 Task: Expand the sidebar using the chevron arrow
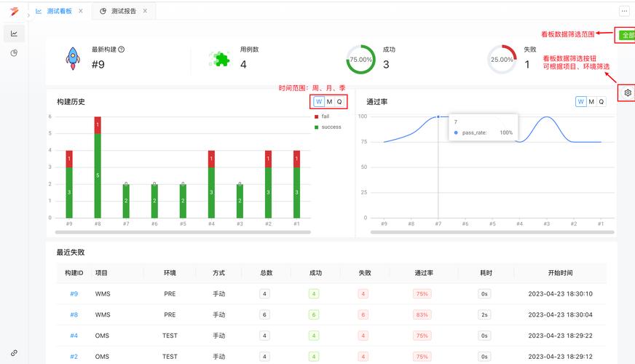tap(28, 15)
